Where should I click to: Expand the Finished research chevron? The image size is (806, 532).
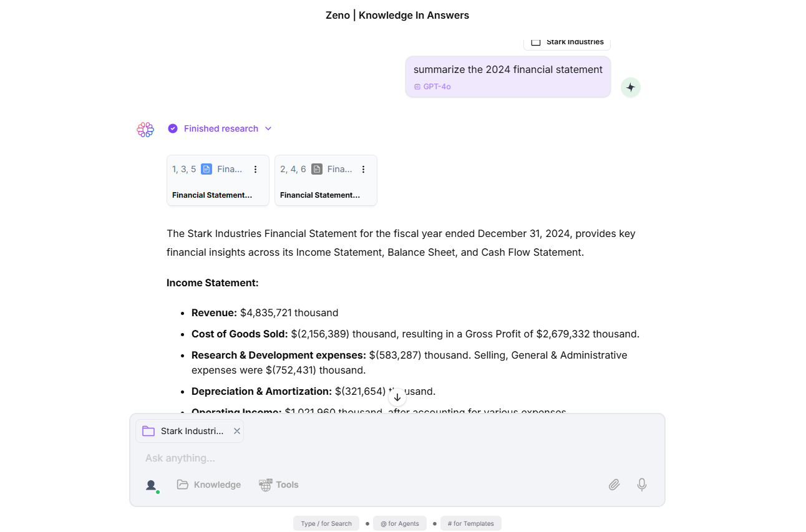[268, 128]
